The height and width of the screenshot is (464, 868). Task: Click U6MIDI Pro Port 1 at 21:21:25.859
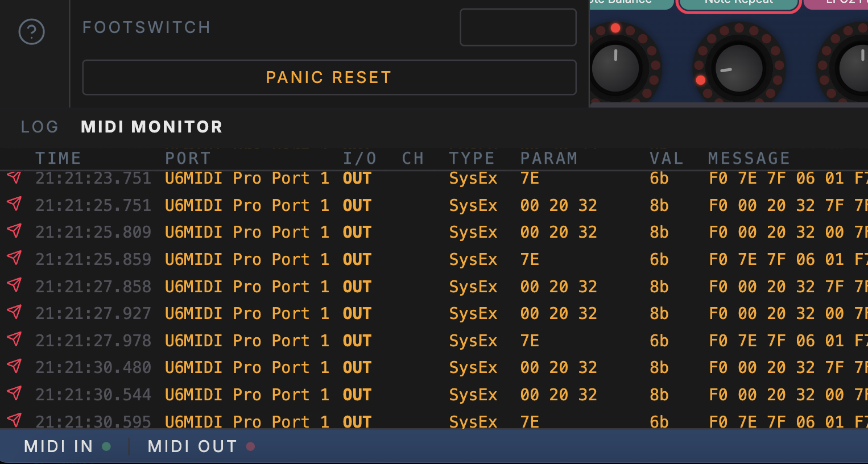tap(247, 259)
